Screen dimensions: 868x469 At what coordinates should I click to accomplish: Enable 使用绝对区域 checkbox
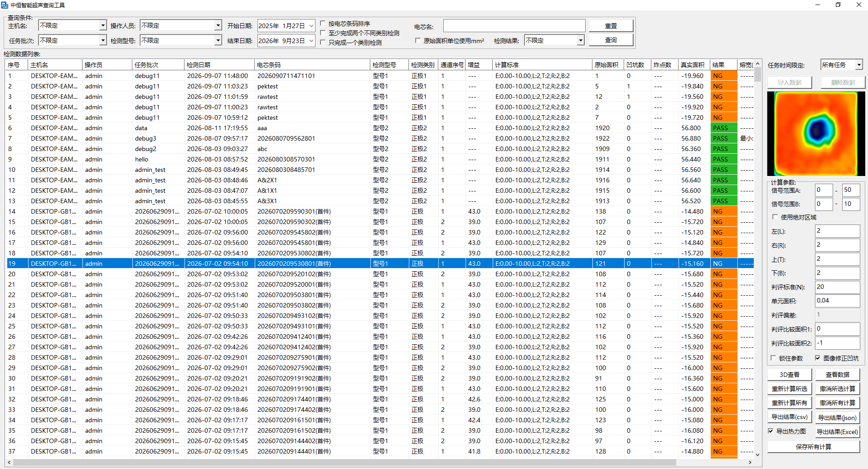(x=775, y=217)
